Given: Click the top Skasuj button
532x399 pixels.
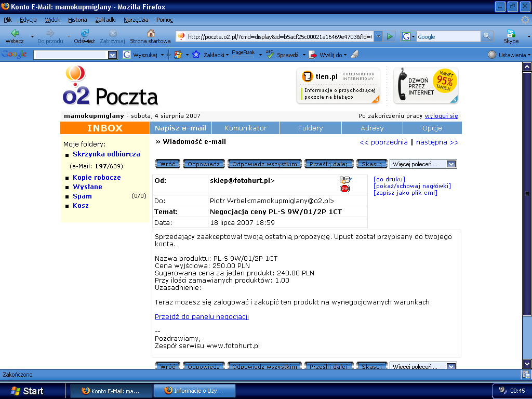Looking at the screenshot, I should pyautogui.click(x=371, y=164).
